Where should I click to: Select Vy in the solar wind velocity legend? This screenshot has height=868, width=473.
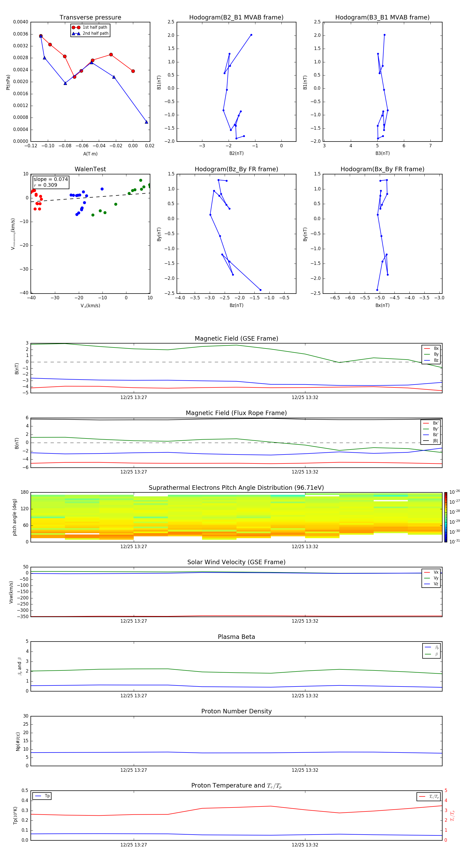click(x=431, y=578)
